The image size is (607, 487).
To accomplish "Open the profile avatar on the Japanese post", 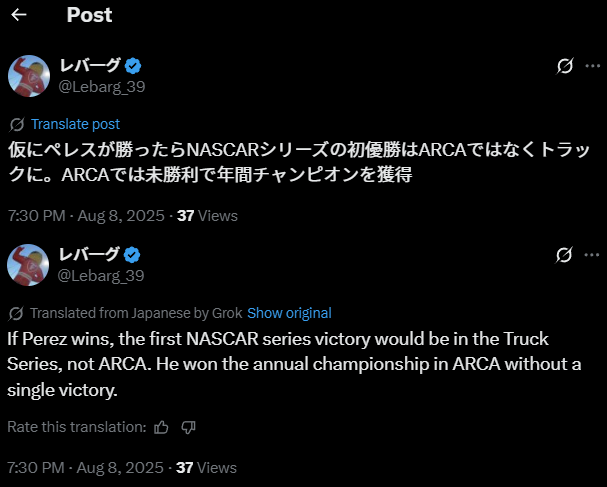I will click(x=29, y=76).
